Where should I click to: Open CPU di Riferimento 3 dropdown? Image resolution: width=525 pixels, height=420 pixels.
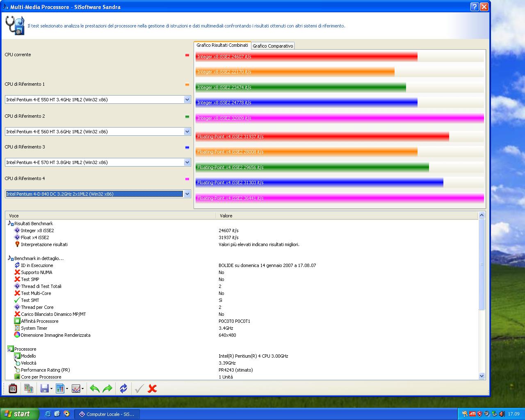coord(187,162)
